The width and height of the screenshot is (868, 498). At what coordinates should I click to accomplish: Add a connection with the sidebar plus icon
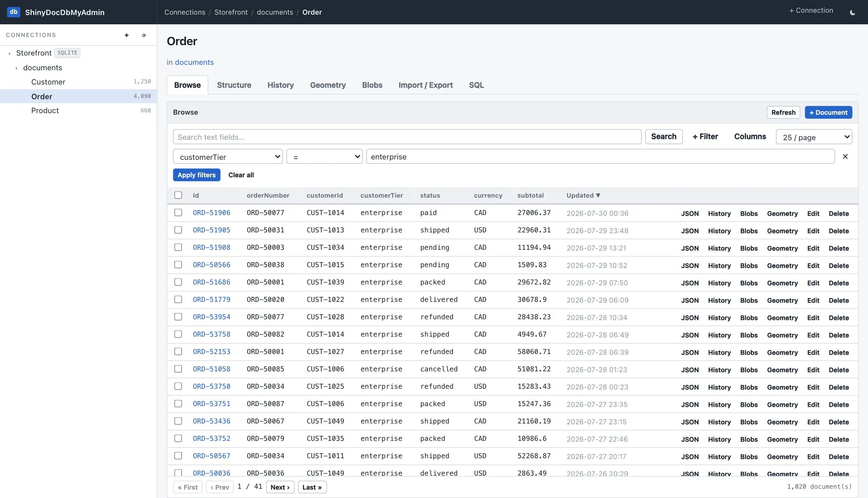[x=127, y=35]
